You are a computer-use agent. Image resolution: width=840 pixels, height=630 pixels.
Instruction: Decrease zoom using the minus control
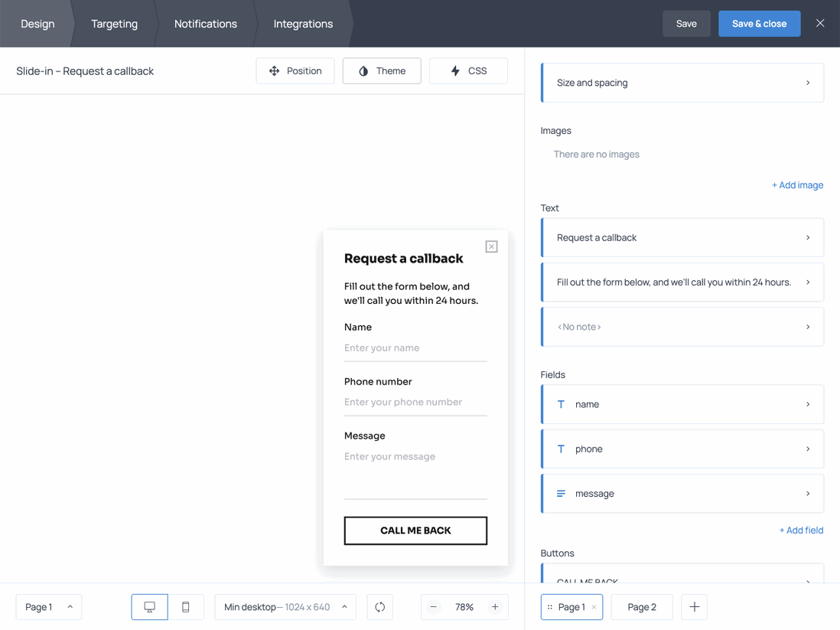pyautogui.click(x=433, y=606)
